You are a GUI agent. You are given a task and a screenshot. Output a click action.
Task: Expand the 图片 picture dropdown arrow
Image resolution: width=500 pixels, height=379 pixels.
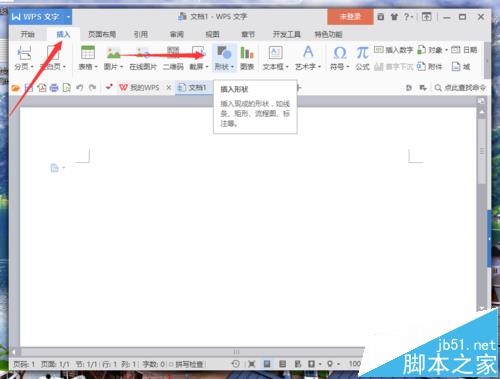(121, 67)
